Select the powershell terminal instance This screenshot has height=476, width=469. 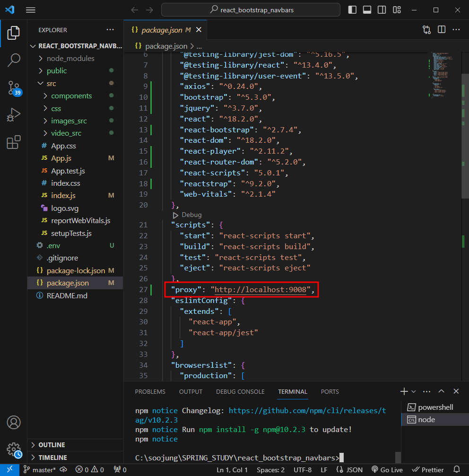pos(435,407)
